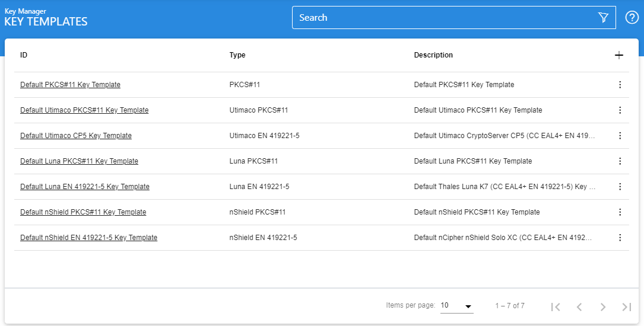Open more options for Luna EN 419221-5 row

click(620, 187)
